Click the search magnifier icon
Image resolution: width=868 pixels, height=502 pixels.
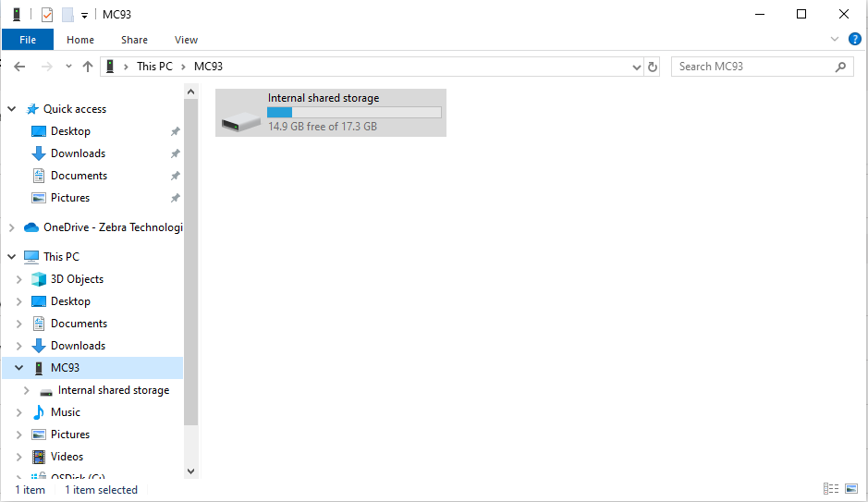[x=840, y=67]
